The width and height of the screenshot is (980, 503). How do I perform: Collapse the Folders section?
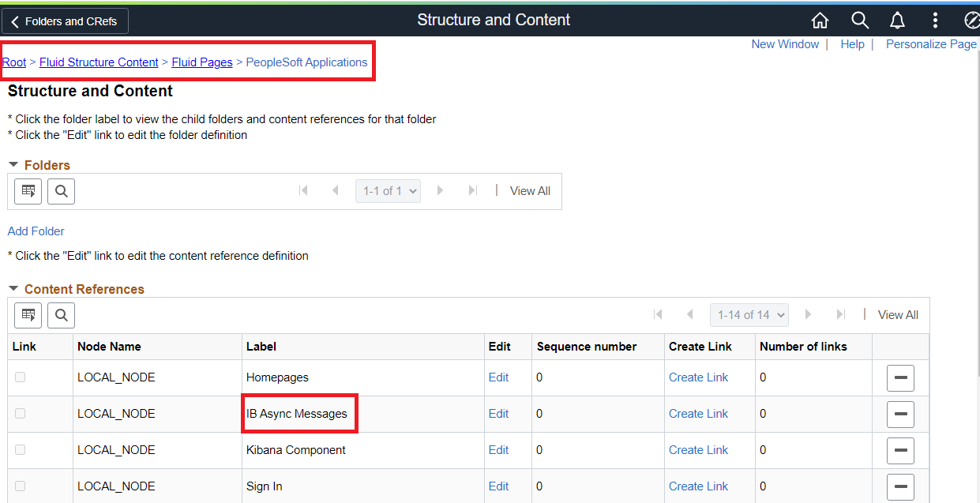coord(13,165)
